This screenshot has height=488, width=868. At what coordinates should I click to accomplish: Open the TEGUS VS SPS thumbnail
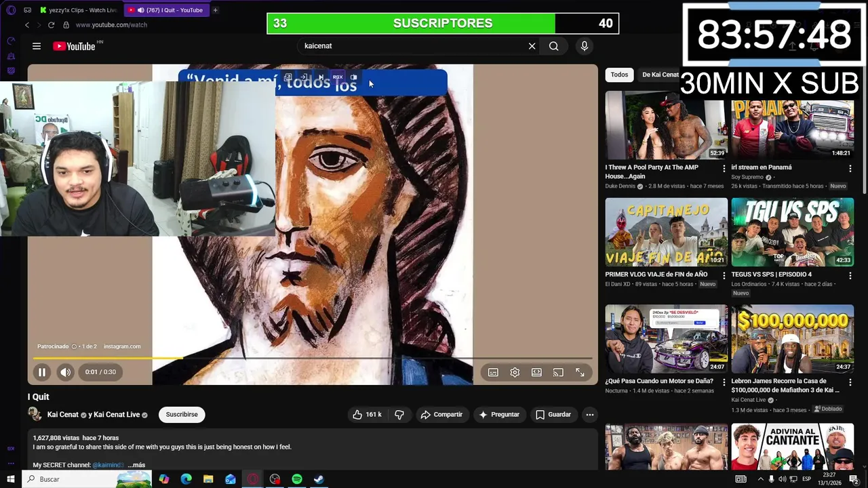click(x=792, y=232)
